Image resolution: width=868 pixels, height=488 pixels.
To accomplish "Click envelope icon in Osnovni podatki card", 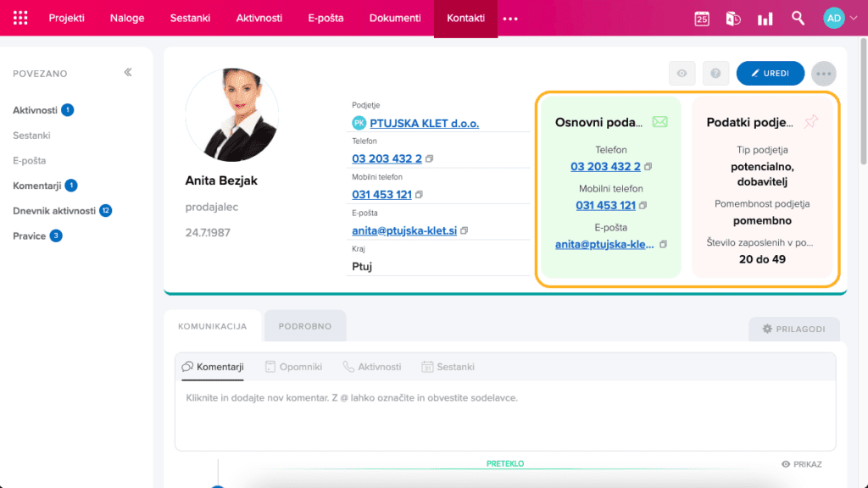I will tap(659, 122).
